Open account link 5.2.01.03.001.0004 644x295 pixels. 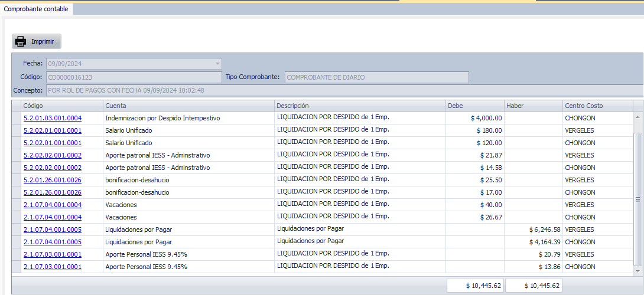pyautogui.click(x=53, y=118)
